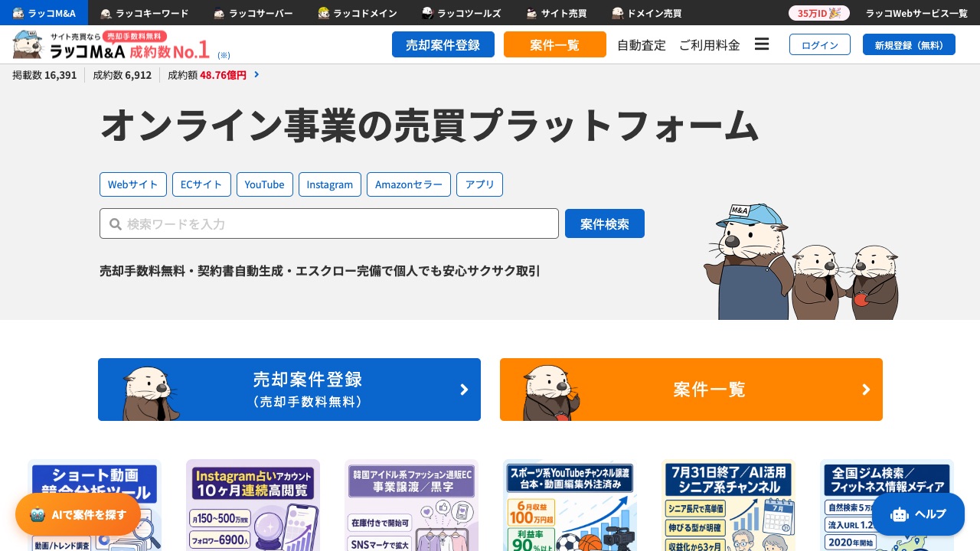Select the Instagram category tag
The width and height of the screenshot is (980, 551).
click(x=330, y=184)
